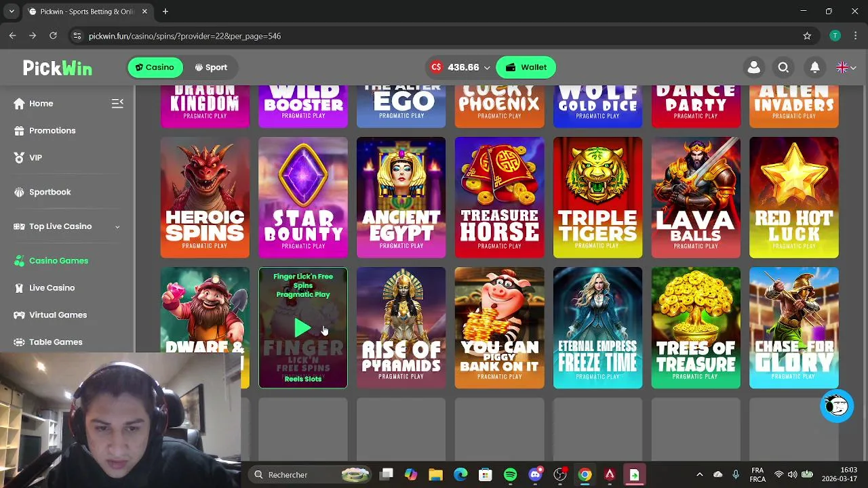Open the Triple Tigers game tile
This screenshot has width=868, height=488.
point(597,197)
